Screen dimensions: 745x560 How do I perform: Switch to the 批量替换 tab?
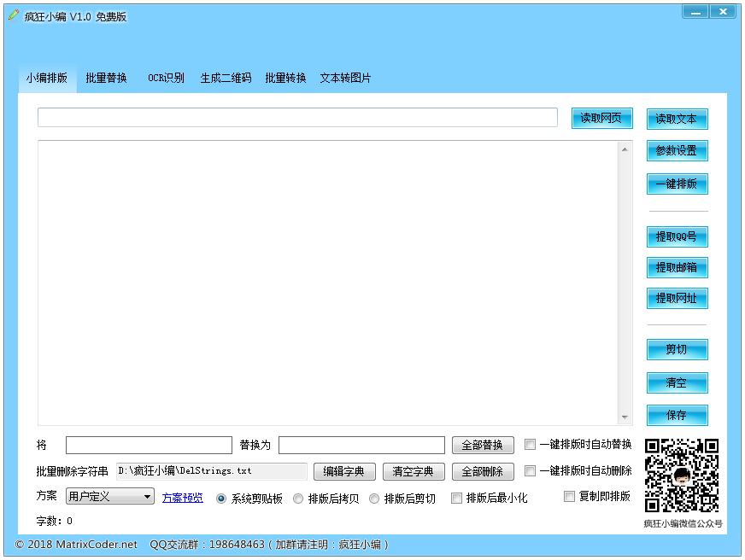[107, 77]
